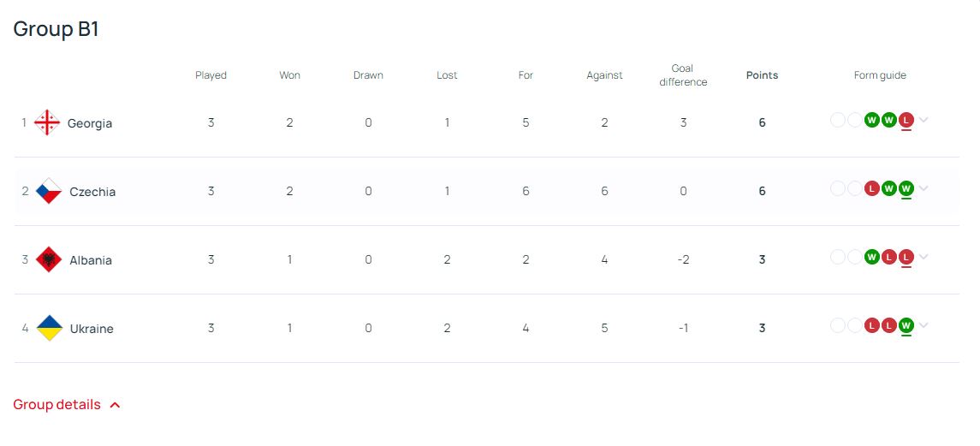Click Georgia's red loss badge in form guide

pos(906,120)
